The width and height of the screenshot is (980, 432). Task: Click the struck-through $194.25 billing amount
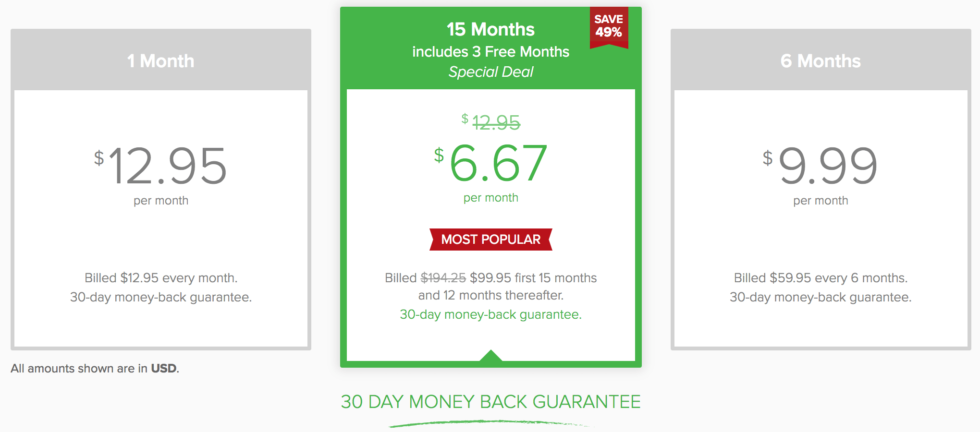pyautogui.click(x=443, y=278)
